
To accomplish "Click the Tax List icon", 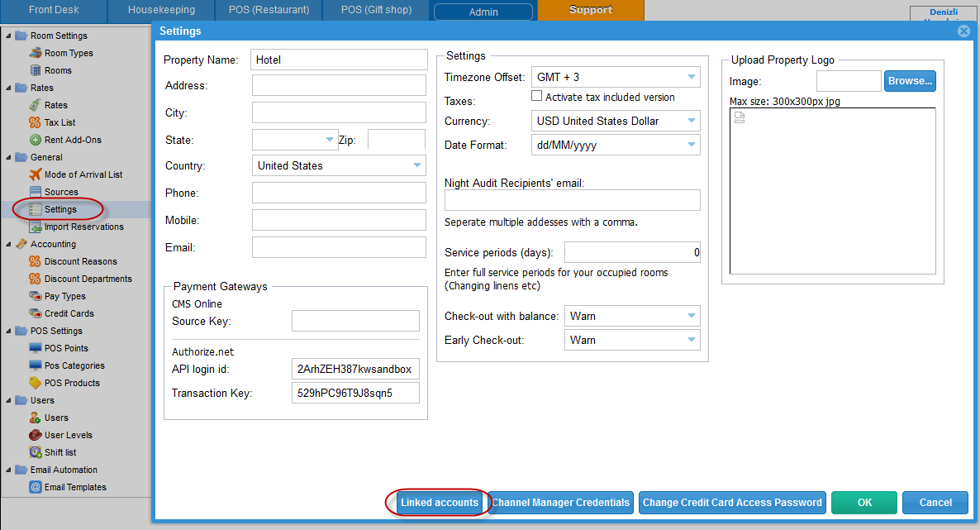I will click(x=36, y=122).
